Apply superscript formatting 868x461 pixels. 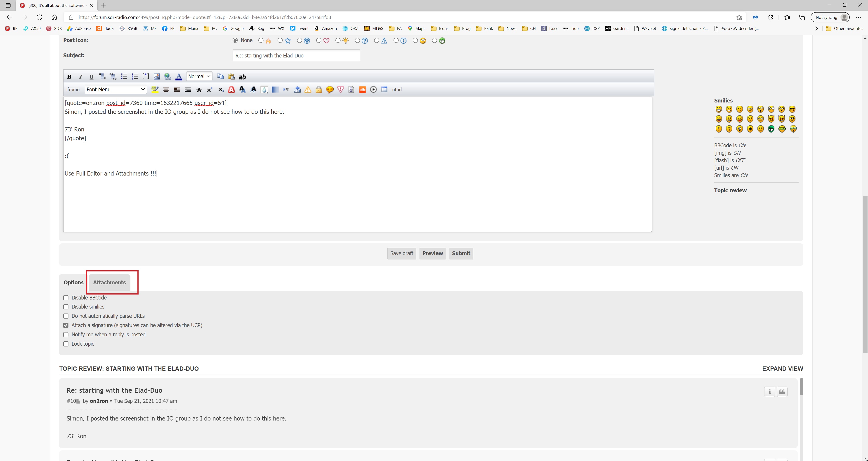point(210,90)
